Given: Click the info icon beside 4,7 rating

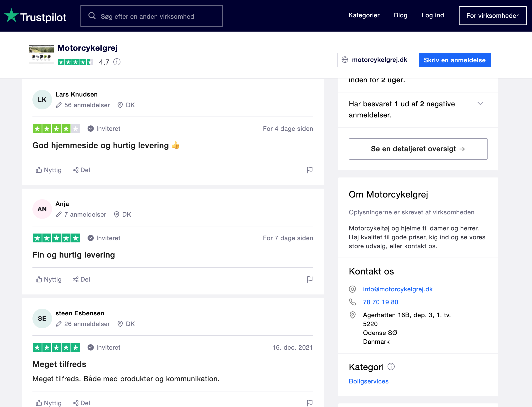Looking at the screenshot, I should (117, 62).
